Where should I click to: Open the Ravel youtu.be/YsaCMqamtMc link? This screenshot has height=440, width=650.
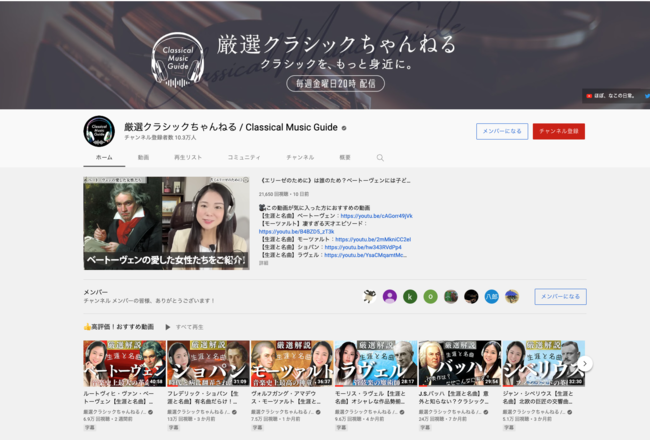365,255
